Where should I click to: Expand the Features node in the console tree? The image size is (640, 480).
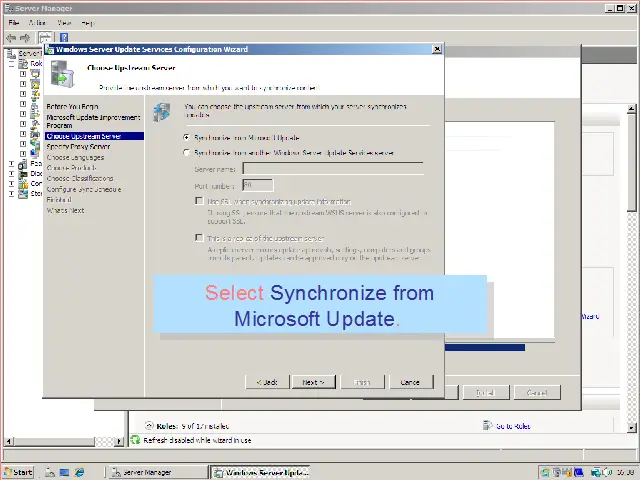(11, 164)
